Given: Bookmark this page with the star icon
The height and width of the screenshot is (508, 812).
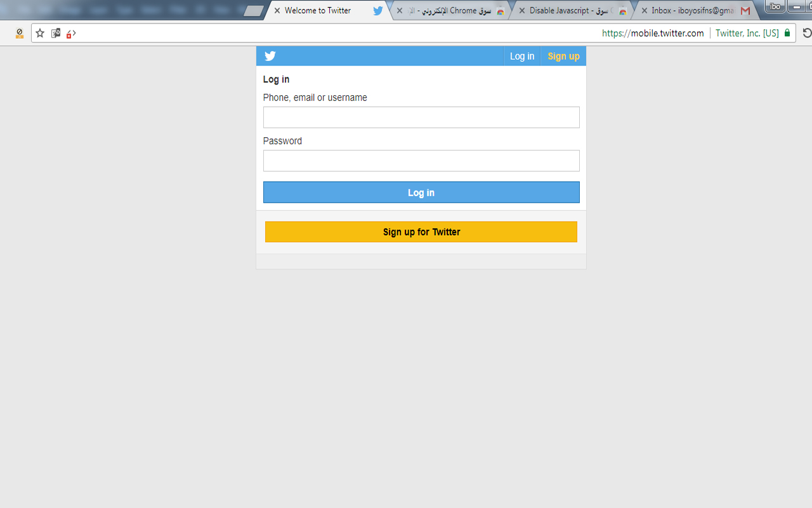Looking at the screenshot, I should [x=40, y=33].
